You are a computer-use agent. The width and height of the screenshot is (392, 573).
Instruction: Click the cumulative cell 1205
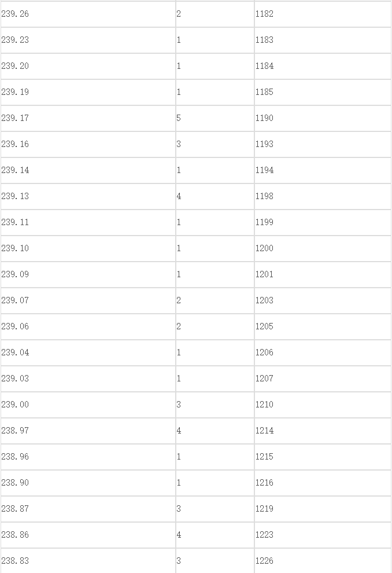[323, 326]
